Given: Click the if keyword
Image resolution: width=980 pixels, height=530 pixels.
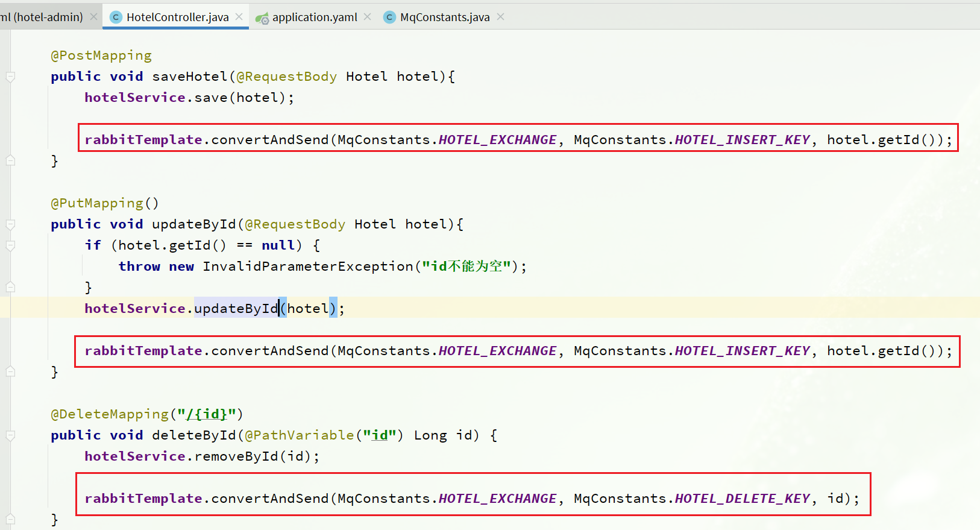Looking at the screenshot, I should (x=93, y=245).
